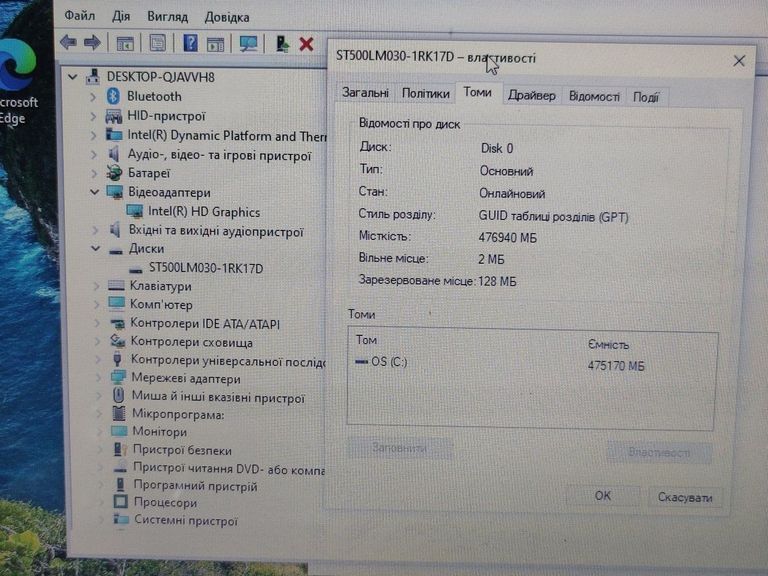768x576 pixels.
Task: Click the Back arrow toolbar icon
Action: coord(69,43)
